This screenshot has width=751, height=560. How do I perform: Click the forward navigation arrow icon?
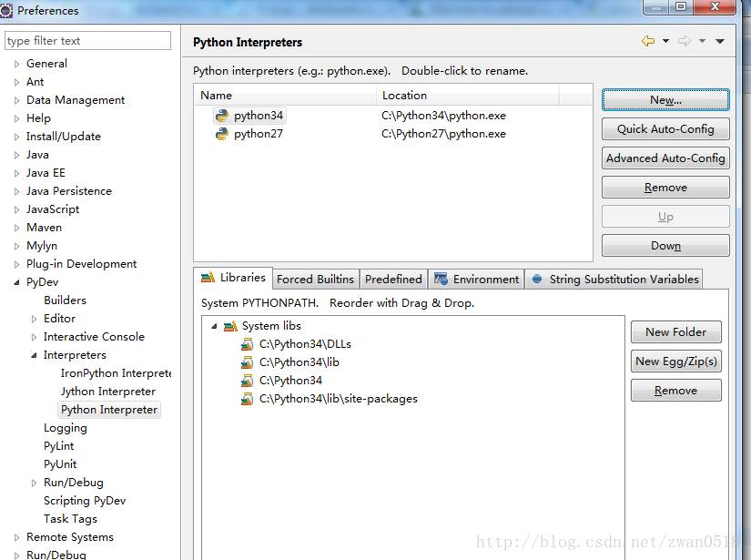coord(685,41)
